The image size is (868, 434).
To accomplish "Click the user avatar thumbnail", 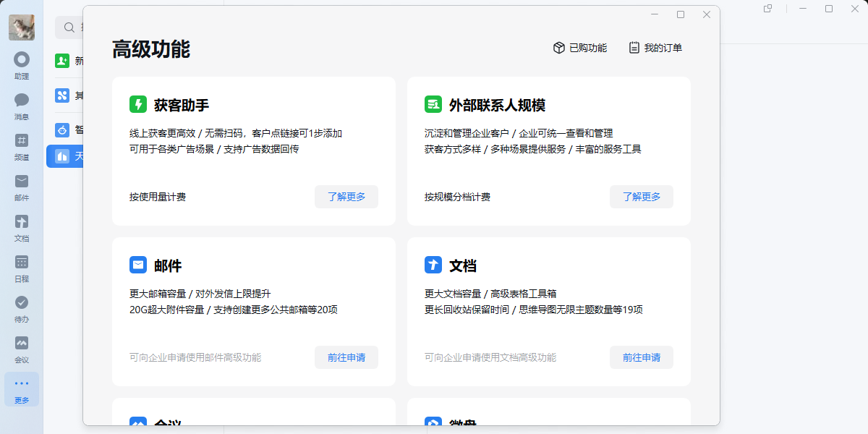I will (22, 27).
